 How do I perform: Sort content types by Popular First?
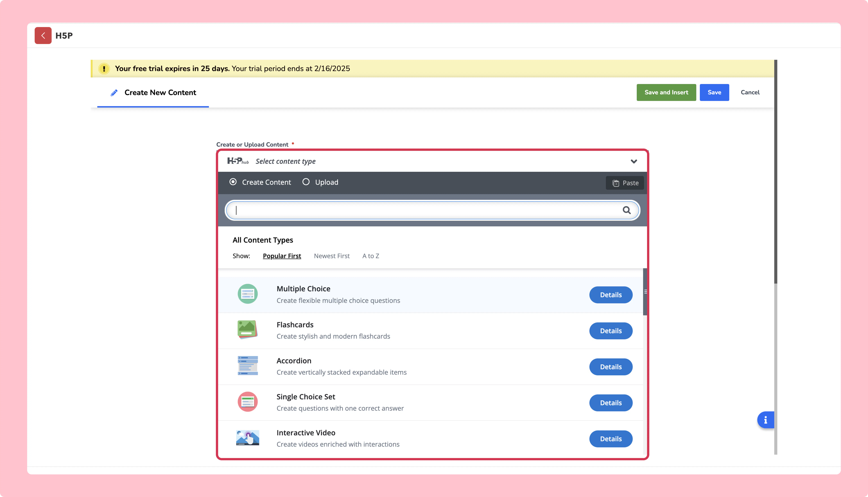click(282, 256)
